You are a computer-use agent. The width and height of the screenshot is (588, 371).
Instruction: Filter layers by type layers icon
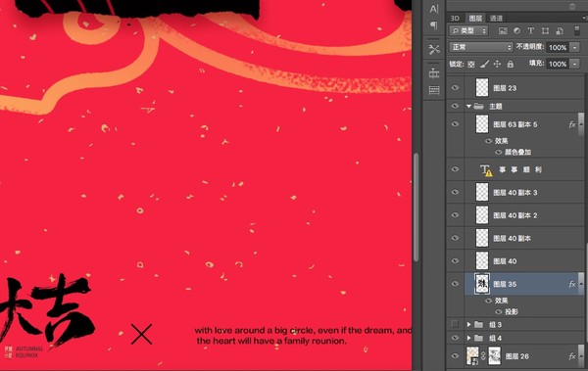coord(531,30)
